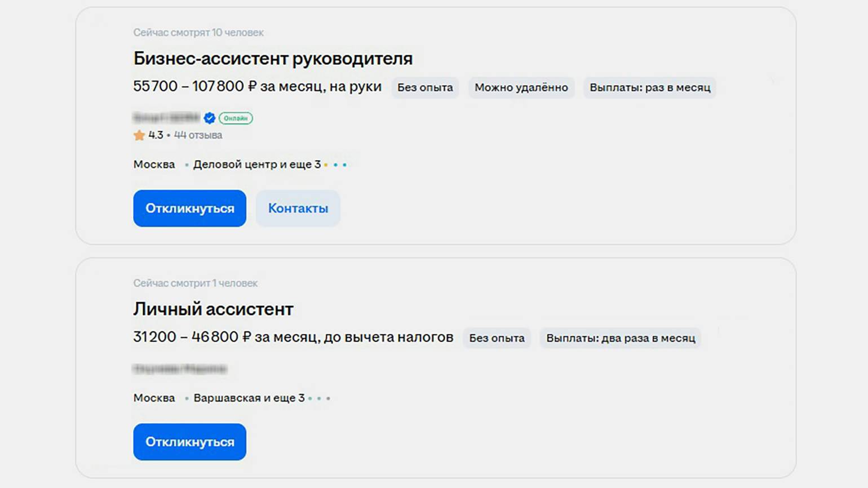Click the green Онлайн status badge
This screenshot has width=868, height=488.
pos(236,118)
